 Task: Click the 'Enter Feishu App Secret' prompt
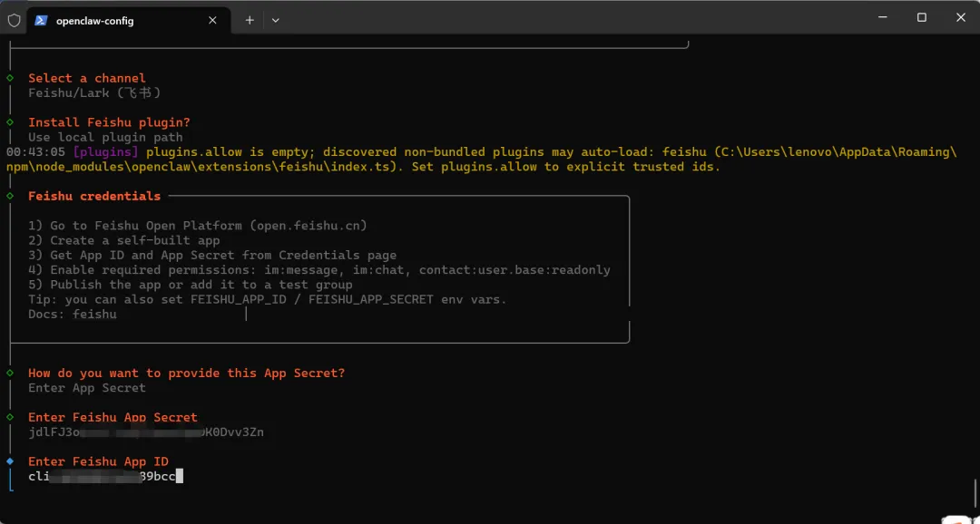113,417
